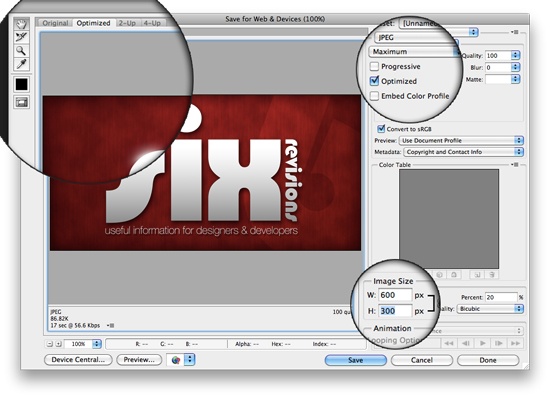Click the black eyedropper color swatch

[x=21, y=84]
